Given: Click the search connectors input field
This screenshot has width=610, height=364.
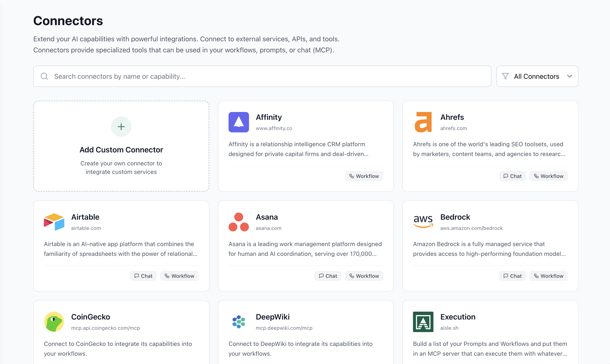Looking at the screenshot, I should tap(262, 76).
